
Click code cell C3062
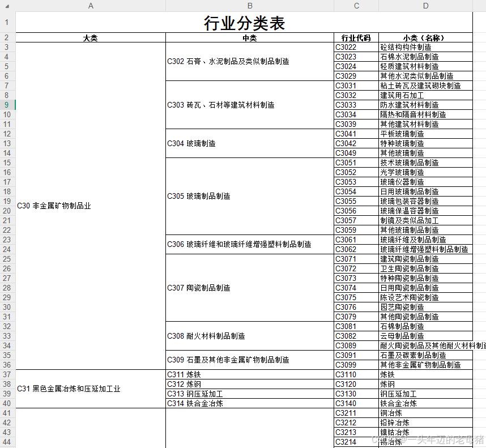pos(356,249)
